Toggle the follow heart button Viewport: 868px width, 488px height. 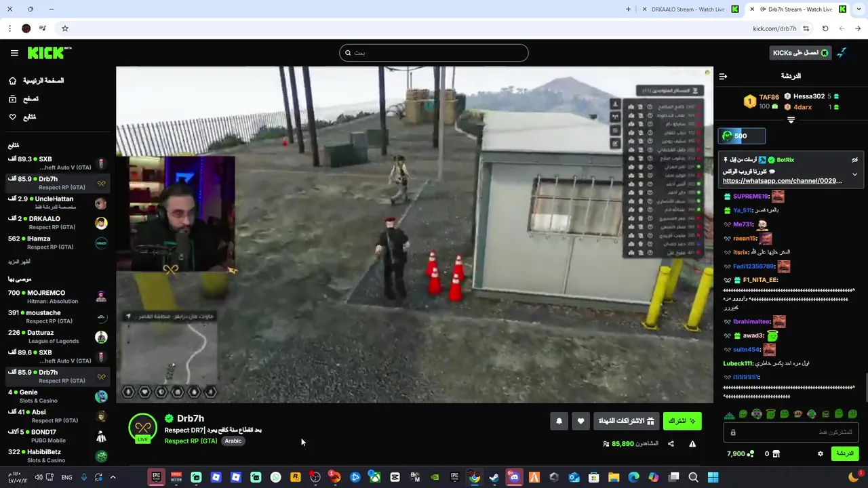580,421
